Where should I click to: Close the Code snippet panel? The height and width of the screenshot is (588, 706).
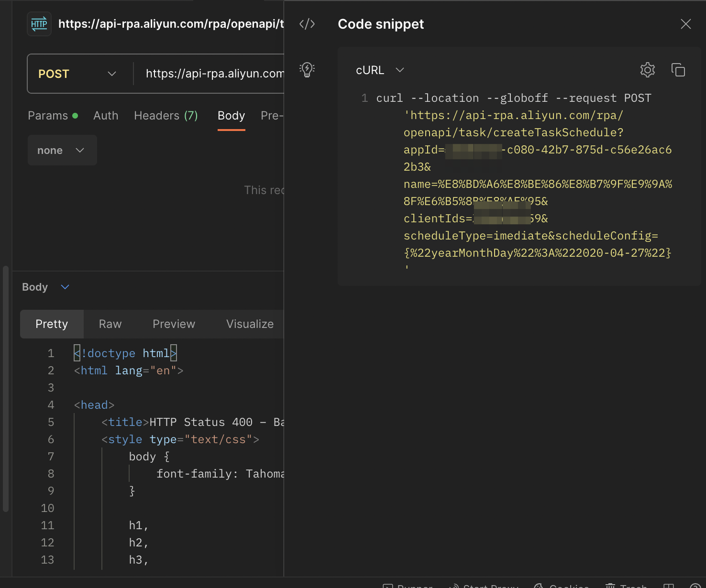pyautogui.click(x=686, y=24)
